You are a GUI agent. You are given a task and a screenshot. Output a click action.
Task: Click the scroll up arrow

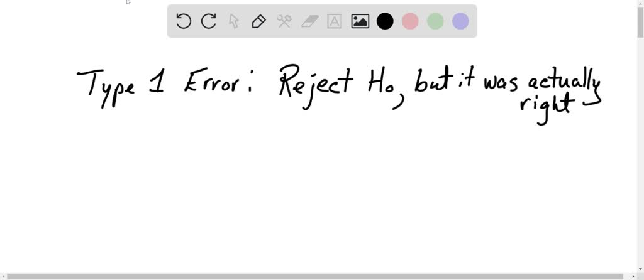[x=640, y=3]
